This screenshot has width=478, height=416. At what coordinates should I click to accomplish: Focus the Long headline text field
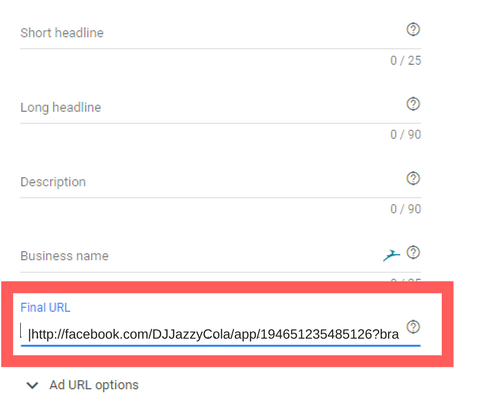[x=212, y=107]
